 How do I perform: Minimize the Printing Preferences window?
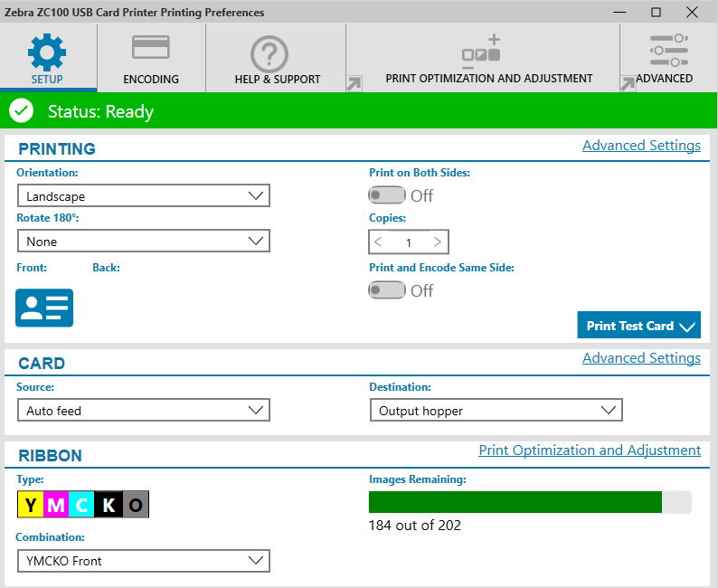pos(619,12)
